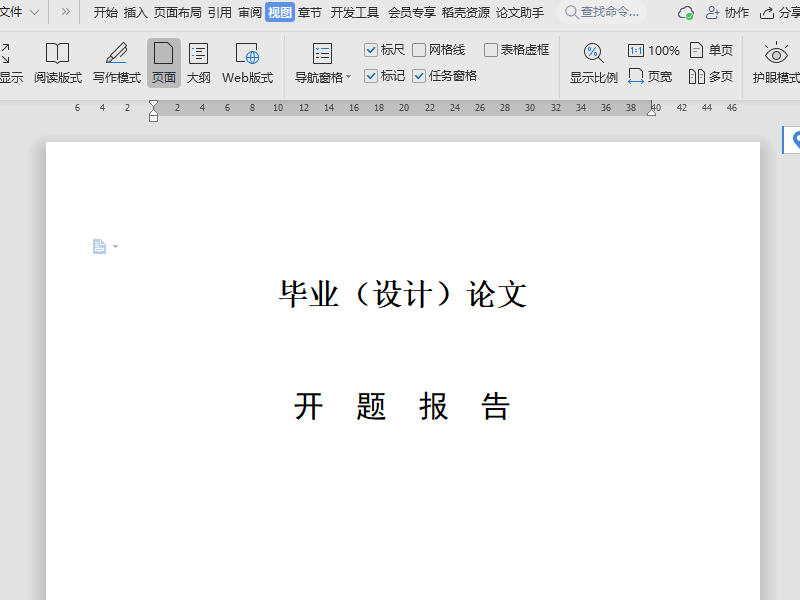Open the 论文助手 tab
Image resolution: width=800 pixels, height=600 pixels.
522,13
